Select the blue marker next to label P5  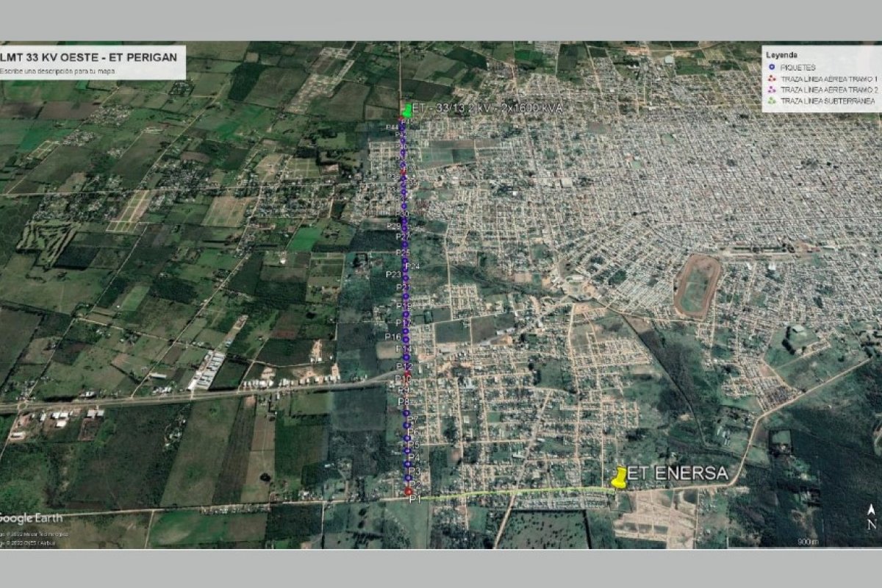tap(407, 438)
